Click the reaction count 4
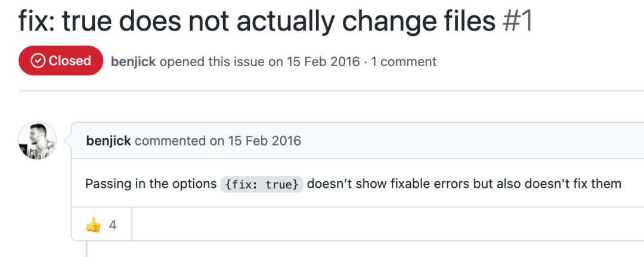 pyautogui.click(x=113, y=225)
